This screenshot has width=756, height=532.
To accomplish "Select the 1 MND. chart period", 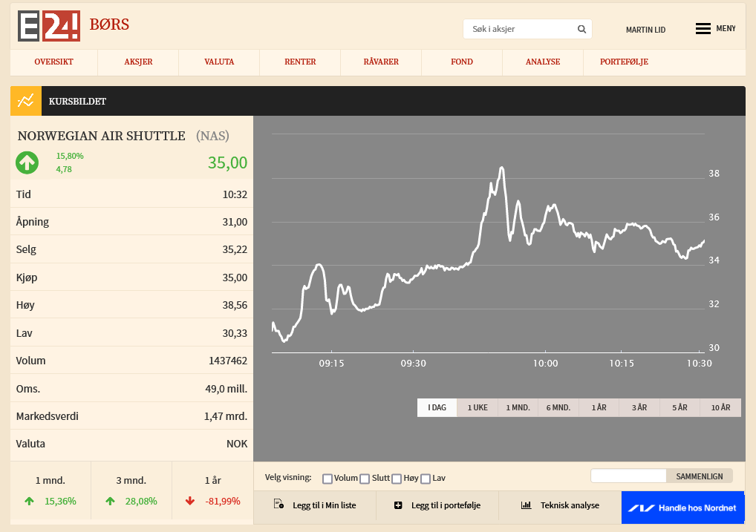I will pos(518,407).
